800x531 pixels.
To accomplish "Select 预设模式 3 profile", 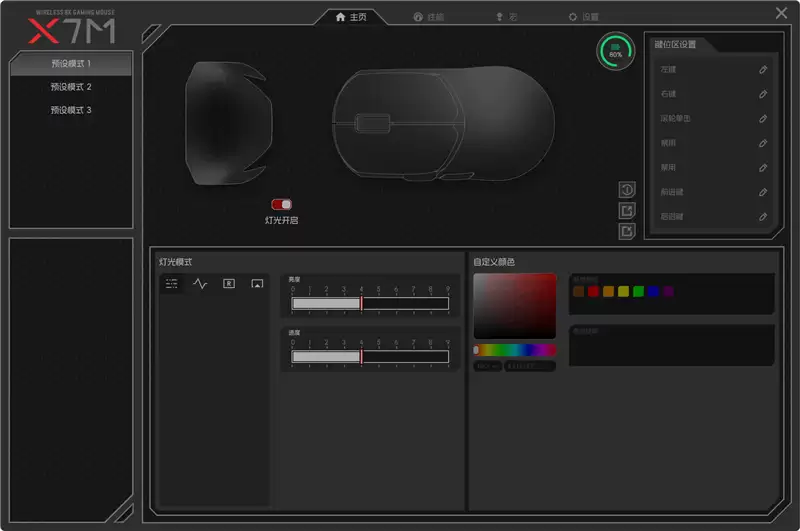I will tap(71, 110).
